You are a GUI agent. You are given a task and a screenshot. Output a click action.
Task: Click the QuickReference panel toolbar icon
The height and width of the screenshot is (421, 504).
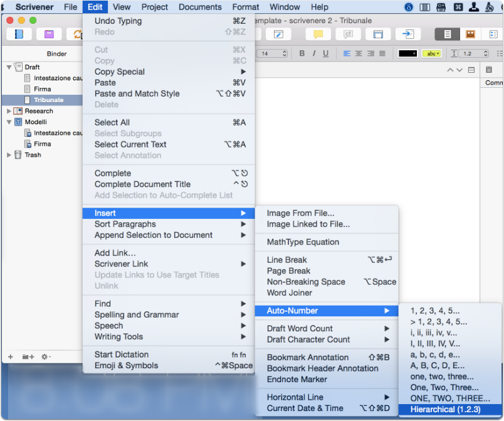tap(379, 34)
